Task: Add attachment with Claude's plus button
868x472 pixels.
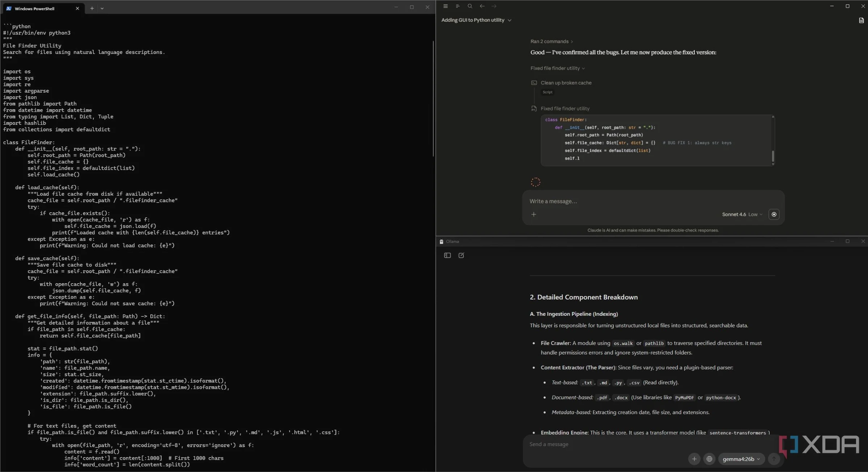Action: [x=533, y=214]
